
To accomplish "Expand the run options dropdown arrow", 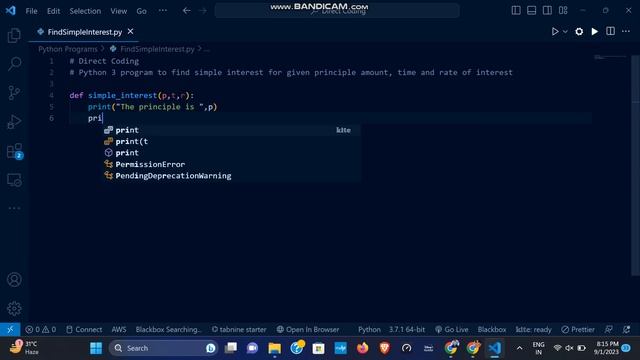I will coord(565,31).
